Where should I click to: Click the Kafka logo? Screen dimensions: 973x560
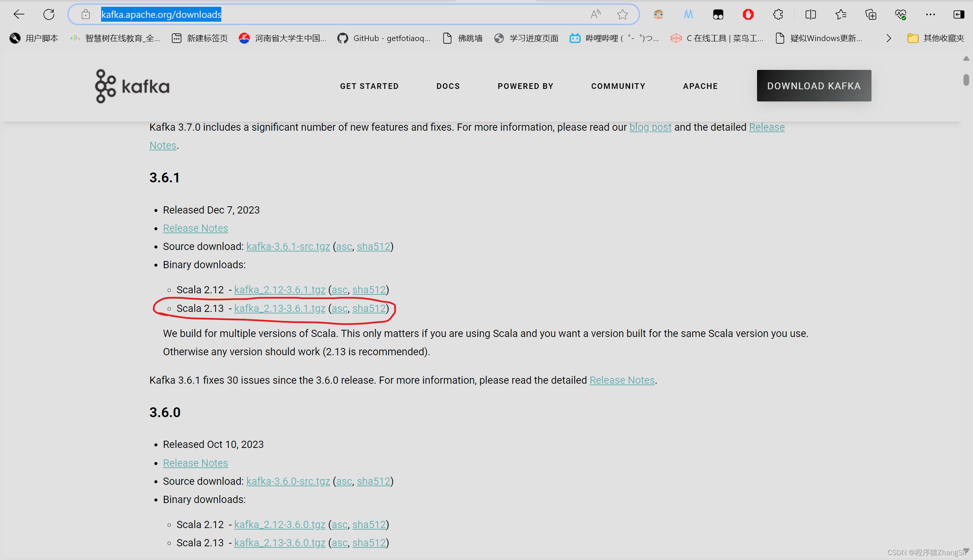click(x=132, y=86)
